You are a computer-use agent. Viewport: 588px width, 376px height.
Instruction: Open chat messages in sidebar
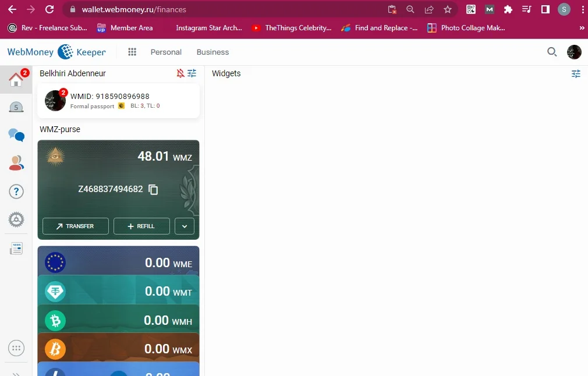(x=16, y=135)
